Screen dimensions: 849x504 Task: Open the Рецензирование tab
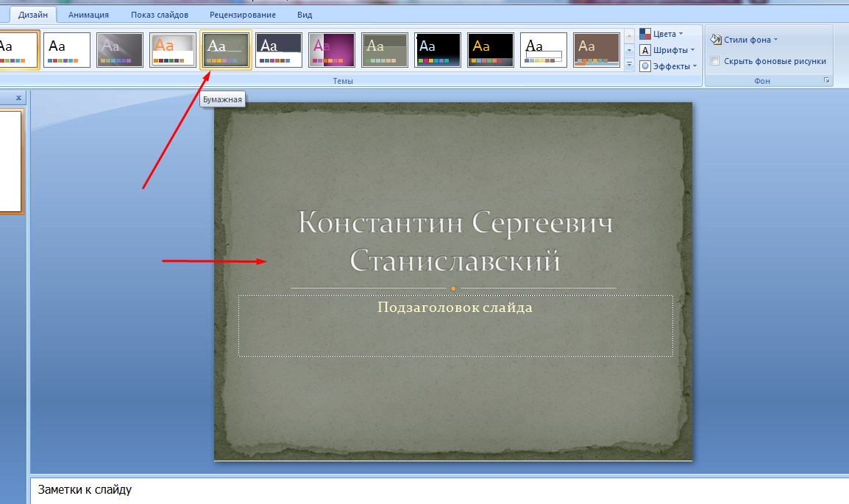243,15
